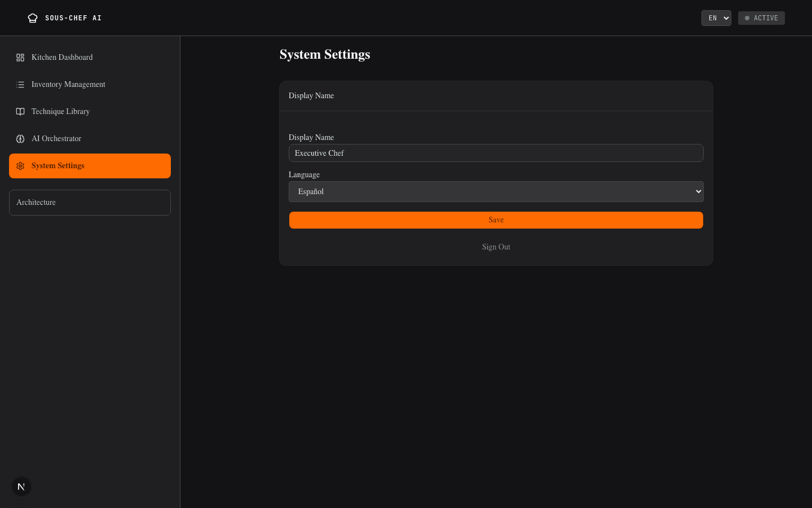The width and height of the screenshot is (812, 508).
Task: Open the Next.js dev tools badge
Action: 21,487
